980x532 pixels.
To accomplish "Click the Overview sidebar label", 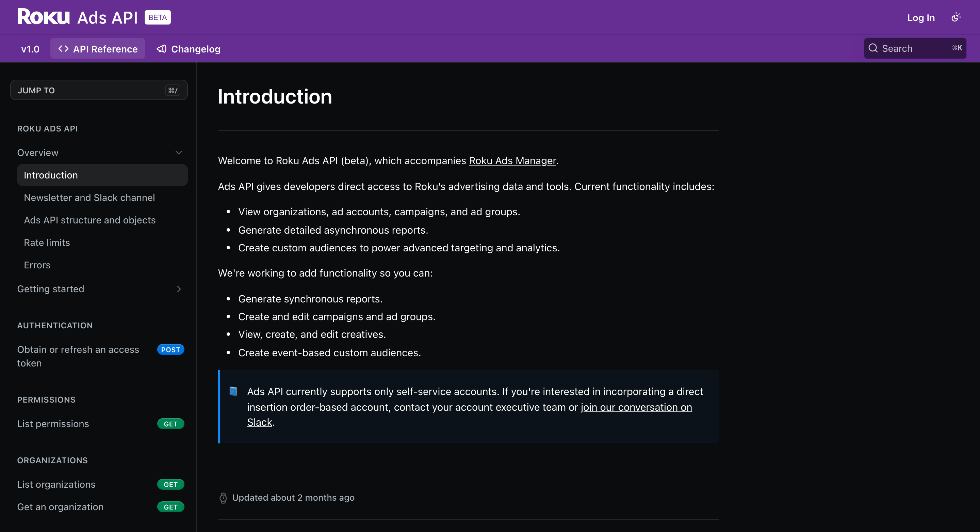I will click(38, 153).
